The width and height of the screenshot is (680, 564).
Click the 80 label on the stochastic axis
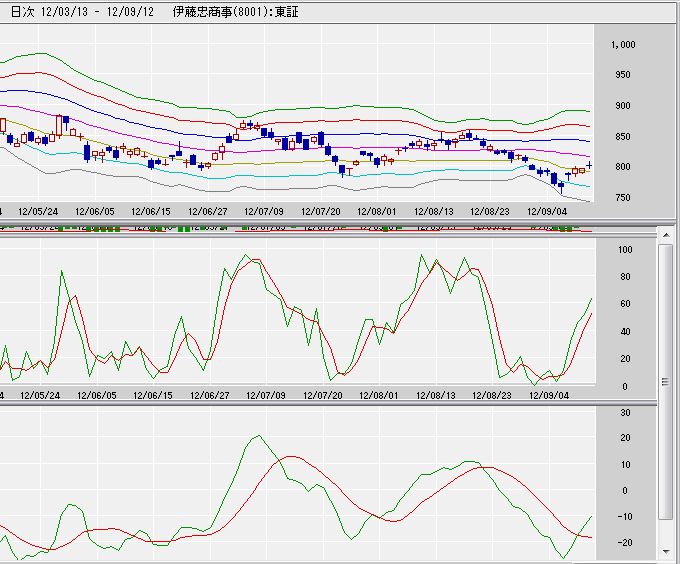[625, 277]
